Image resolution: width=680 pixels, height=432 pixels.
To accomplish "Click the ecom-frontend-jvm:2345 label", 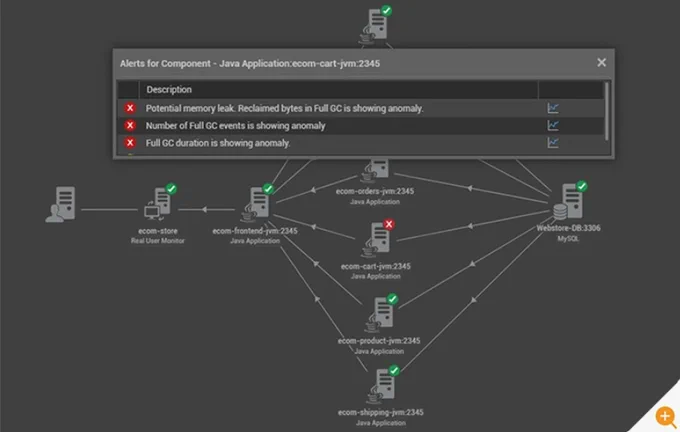I will (x=255, y=231).
